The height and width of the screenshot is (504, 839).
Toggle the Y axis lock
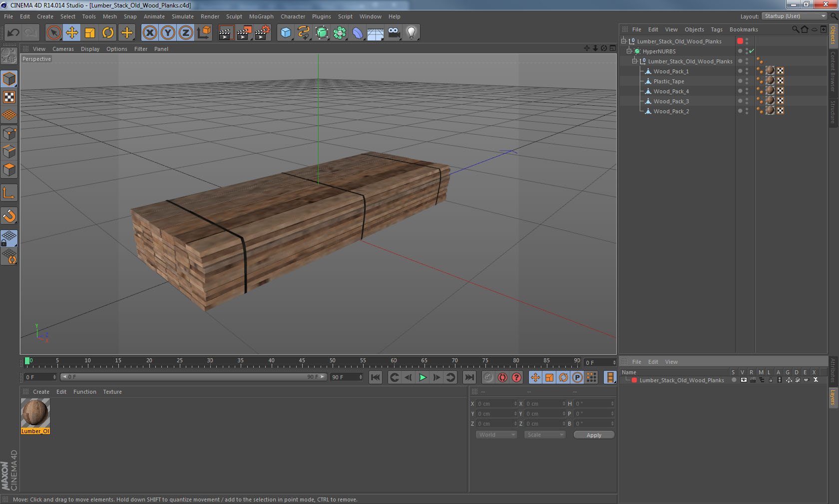point(168,33)
